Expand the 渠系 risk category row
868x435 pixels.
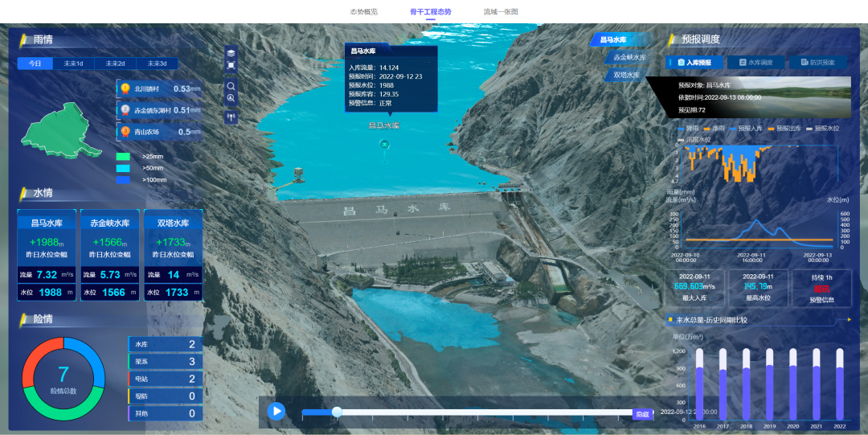click(164, 362)
